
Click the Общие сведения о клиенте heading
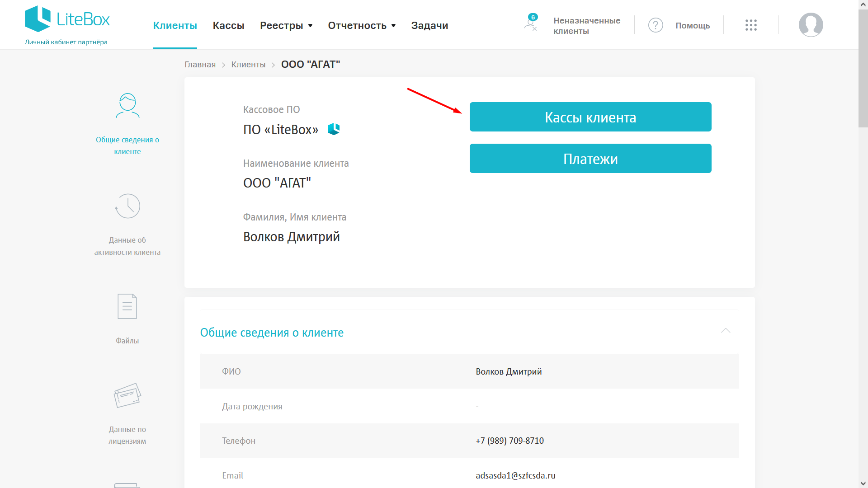pyautogui.click(x=272, y=333)
